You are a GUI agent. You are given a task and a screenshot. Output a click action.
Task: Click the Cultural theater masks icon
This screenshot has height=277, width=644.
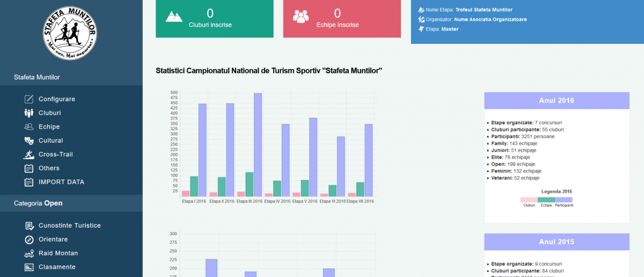pos(29,140)
